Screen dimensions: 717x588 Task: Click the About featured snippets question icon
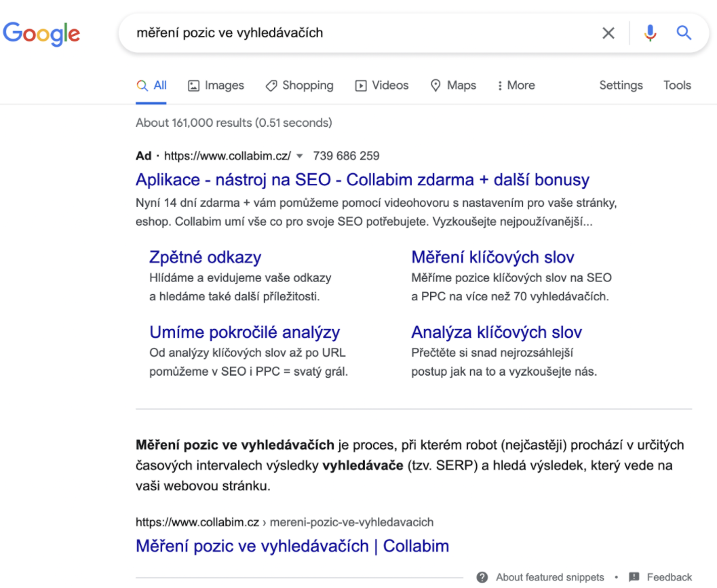[482, 577]
